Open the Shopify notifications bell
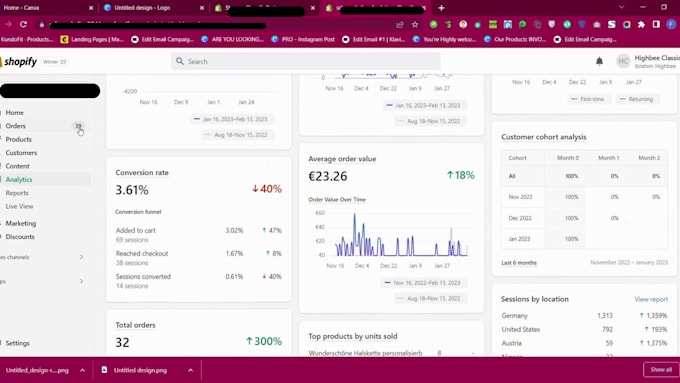 (599, 61)
